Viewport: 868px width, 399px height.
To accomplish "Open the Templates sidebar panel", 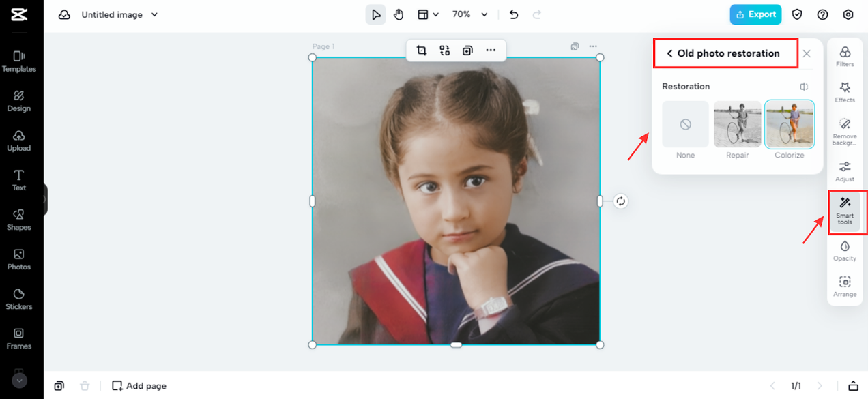I will (19, 61).
